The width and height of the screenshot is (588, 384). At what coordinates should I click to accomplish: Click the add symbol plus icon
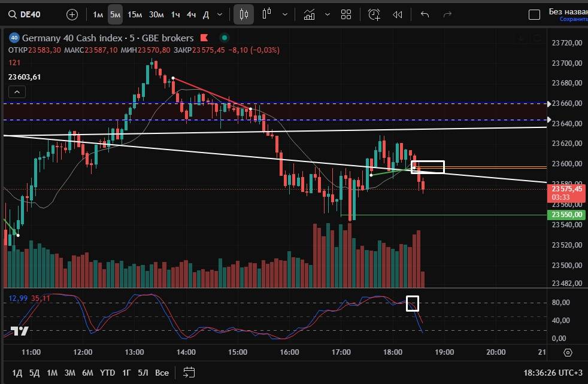pos(72,14)
